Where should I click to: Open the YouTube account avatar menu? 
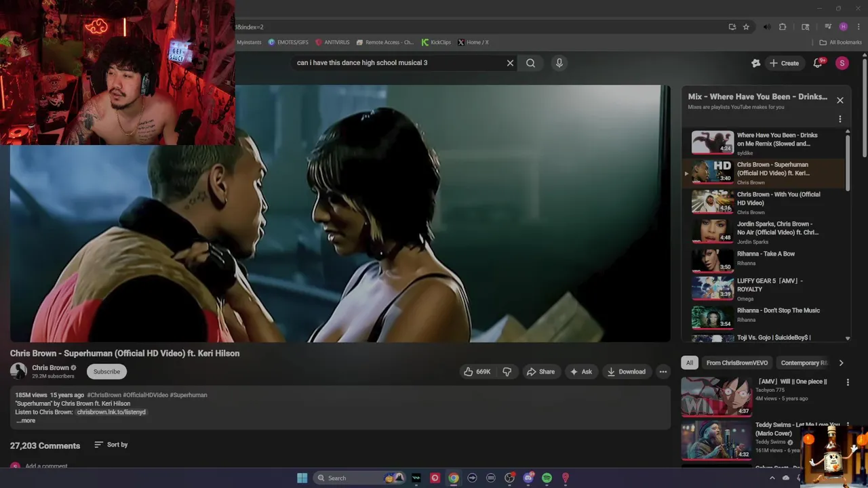(x=842, y=63)
